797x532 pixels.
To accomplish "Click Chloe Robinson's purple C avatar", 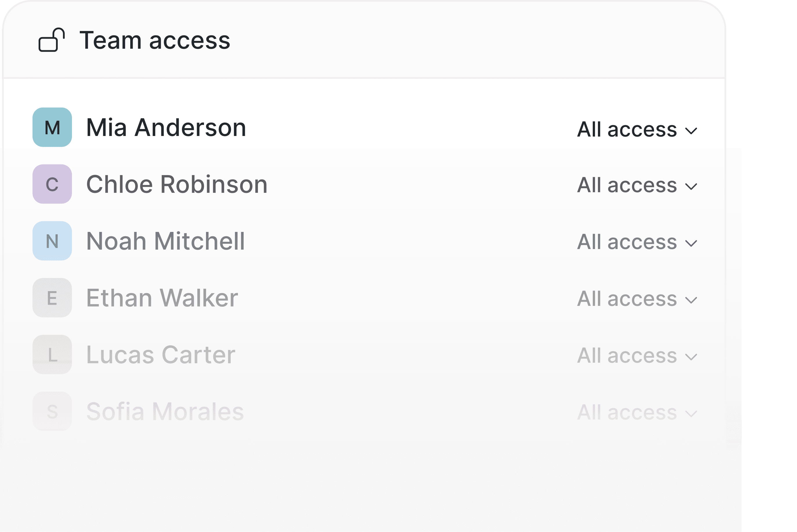I will coord(52,184).
